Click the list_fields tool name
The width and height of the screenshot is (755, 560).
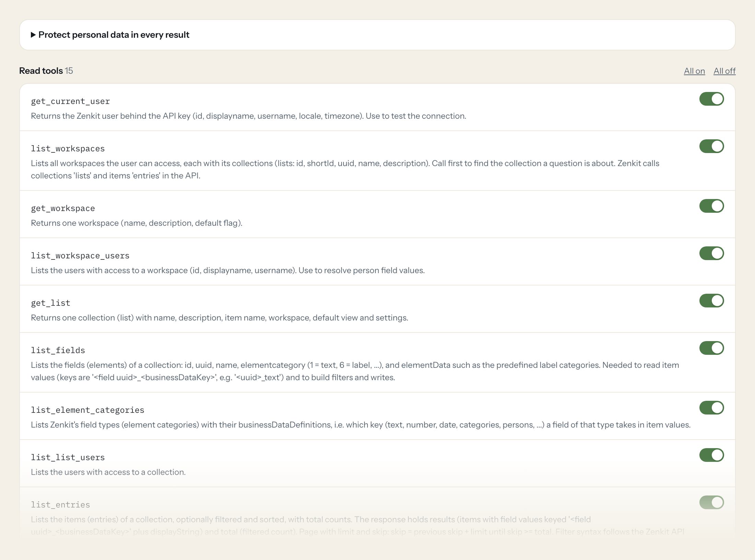58,350
